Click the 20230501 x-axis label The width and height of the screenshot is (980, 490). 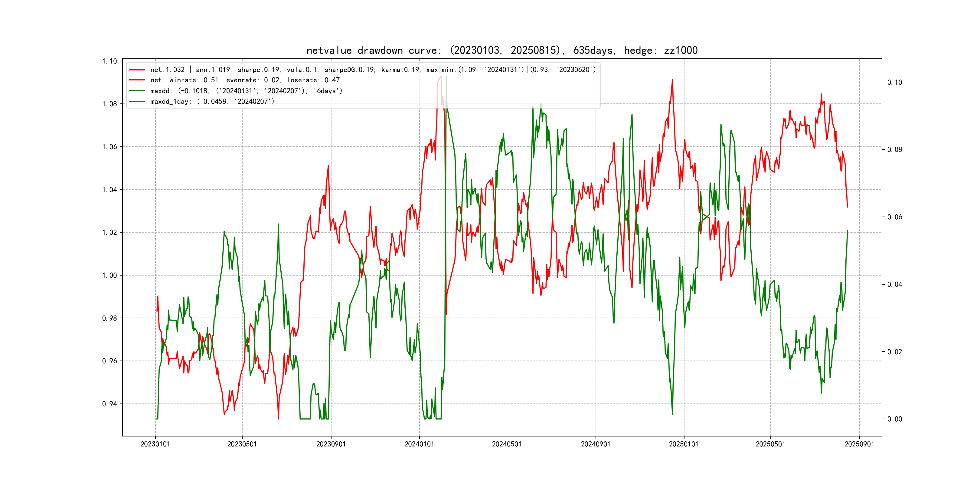click(x=242, y=444)
